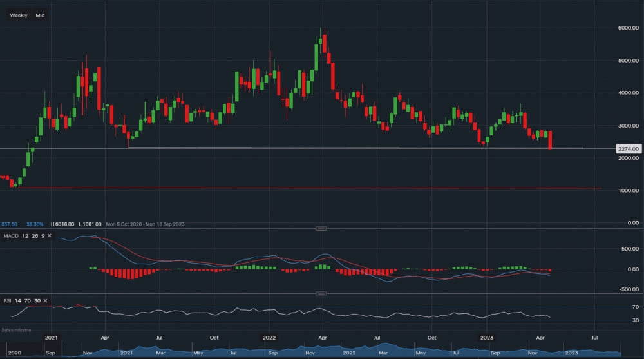
Task: Click the MACD indicator label
Action: (x=11, y=235)
